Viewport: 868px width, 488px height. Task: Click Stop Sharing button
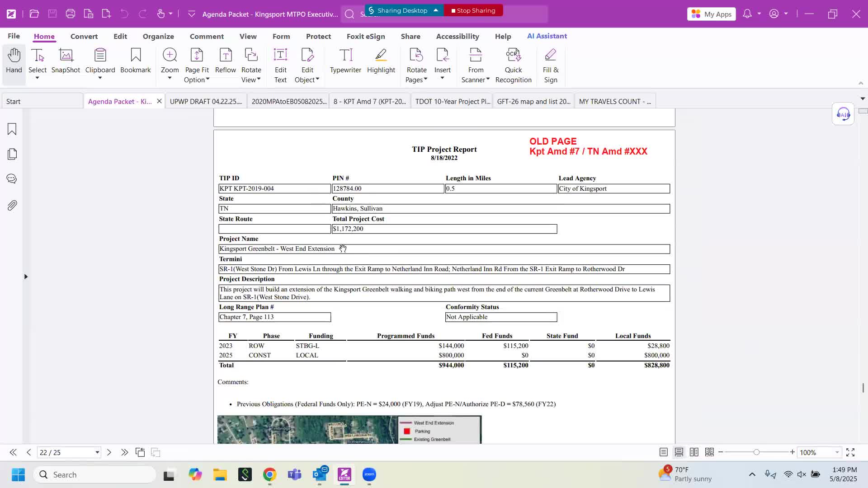point(473,10)
